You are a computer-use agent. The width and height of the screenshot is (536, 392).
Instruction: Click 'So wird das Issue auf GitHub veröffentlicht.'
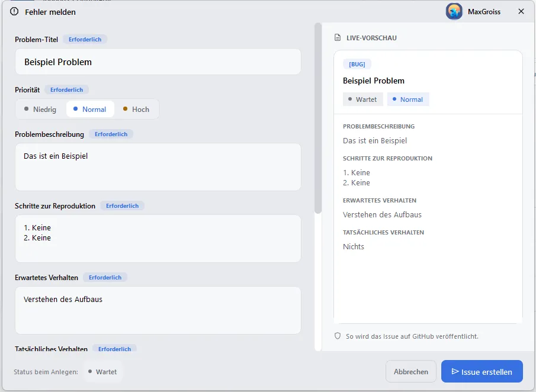[412, 336]
